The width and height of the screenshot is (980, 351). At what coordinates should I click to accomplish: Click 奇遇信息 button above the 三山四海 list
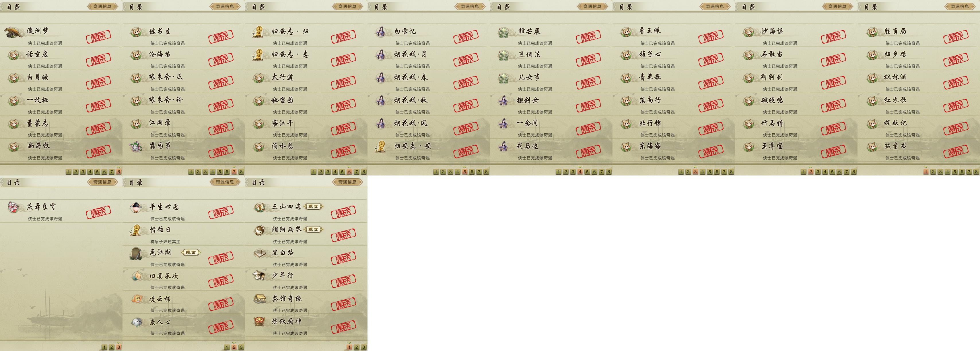pos(347,182)
